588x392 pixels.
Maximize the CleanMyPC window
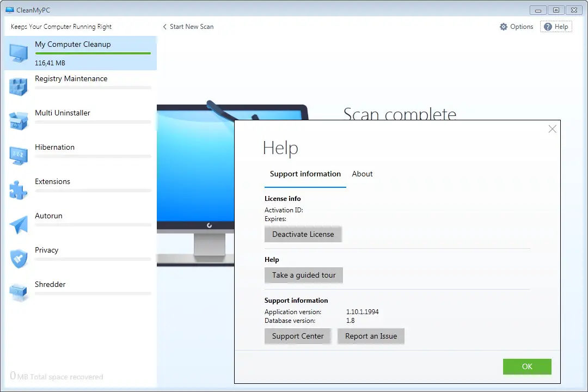pyautogui.click(x=556, y=10)
